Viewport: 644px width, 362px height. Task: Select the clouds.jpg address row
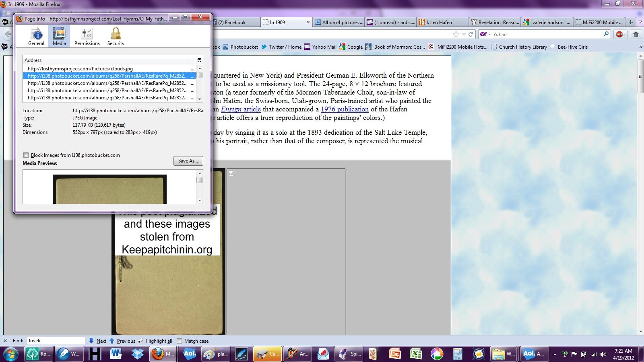(109, 69)
